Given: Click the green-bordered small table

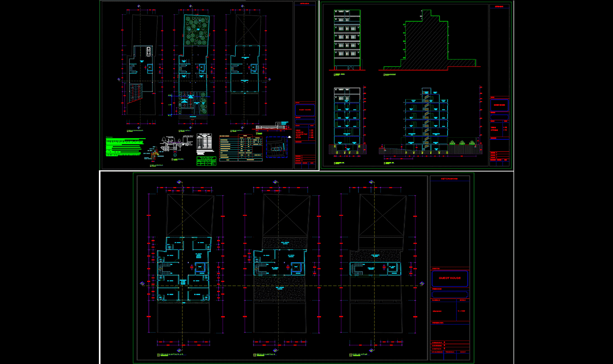Looking at the screenshot, I should (x=206, y=161).
